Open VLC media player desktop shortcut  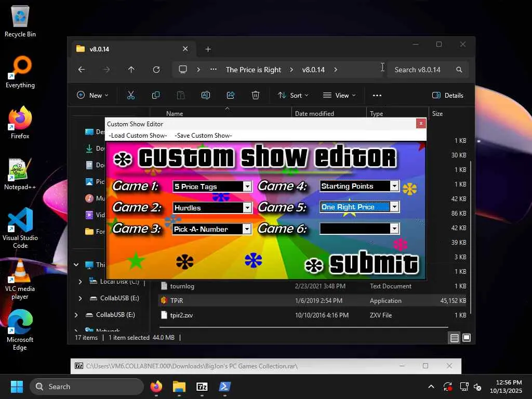[20, 279]
